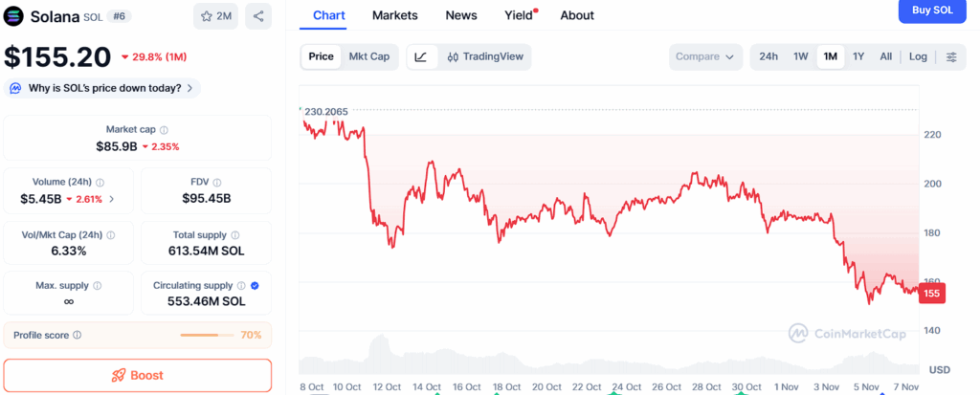Expand Volume 24h details arrow
The width and height of the screenshot is (980, 395).
coord(112,199)
